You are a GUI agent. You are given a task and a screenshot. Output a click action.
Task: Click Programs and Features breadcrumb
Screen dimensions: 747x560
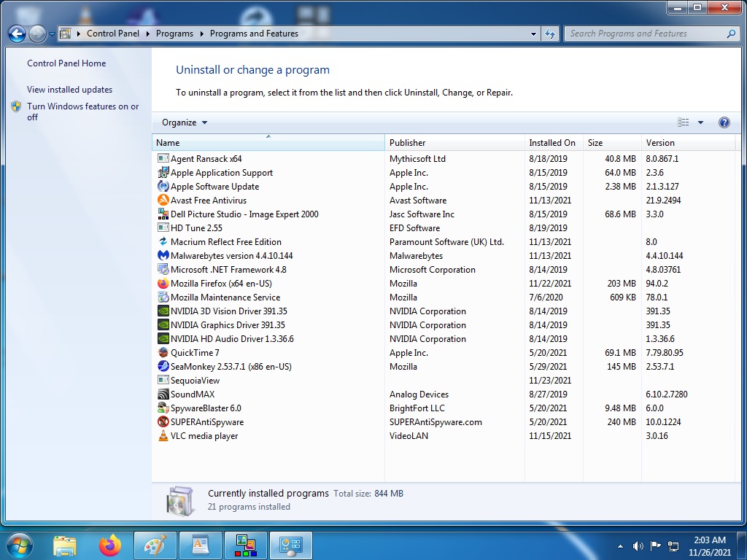pos(254,34)
